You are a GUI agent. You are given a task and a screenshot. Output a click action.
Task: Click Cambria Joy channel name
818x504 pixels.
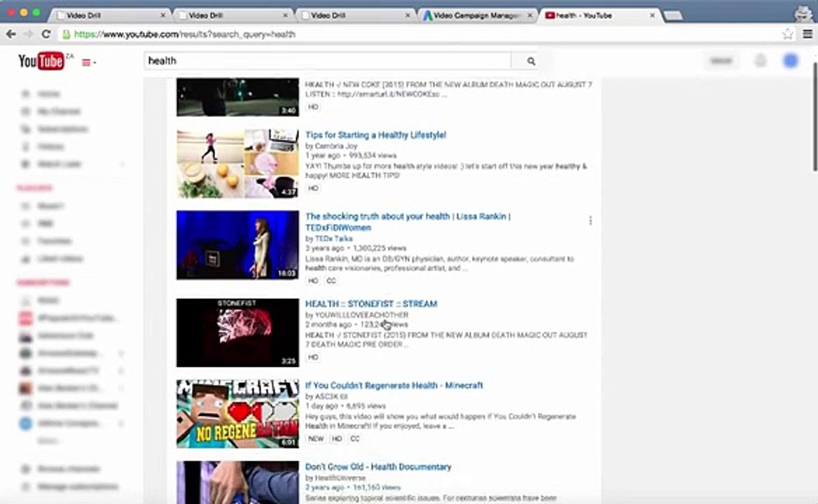336,146
